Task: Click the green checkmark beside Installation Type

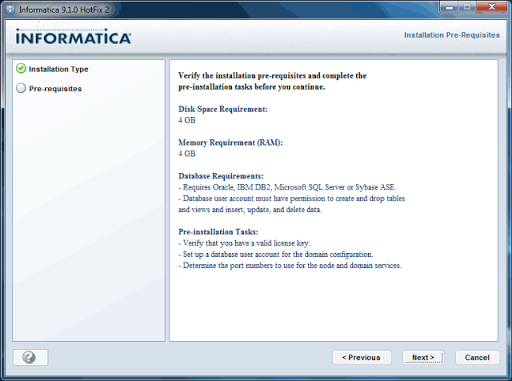Action: pyautogui.click(x=21, y=69)
